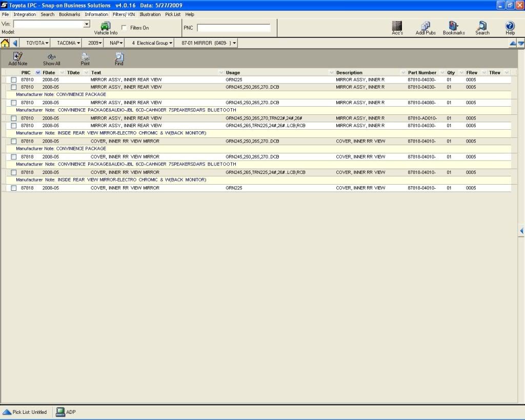Viewport: 525px width, 420px height.
Task: Click Show All parts
Action: point(51,59)
